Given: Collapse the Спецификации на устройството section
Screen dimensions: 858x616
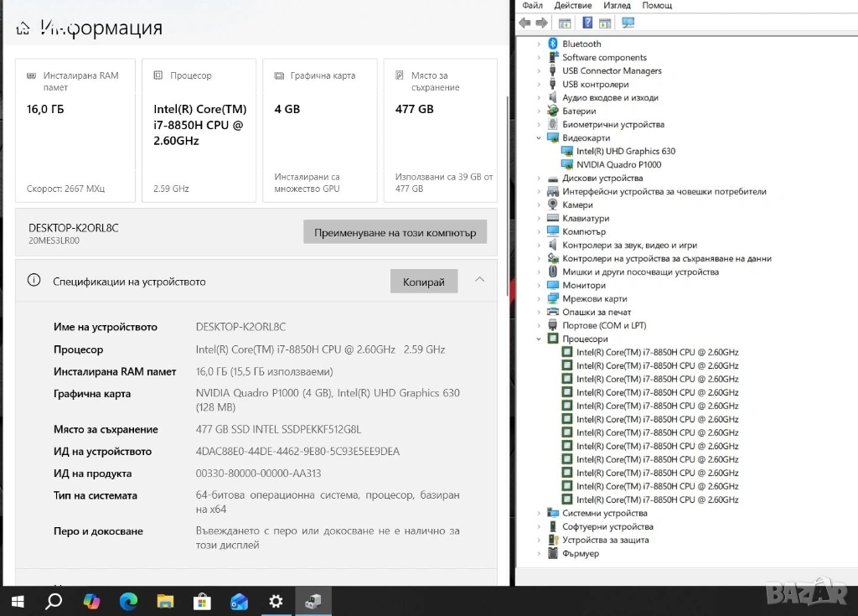Looking at the screenshot, I should pyautogui.click(x=479, y=280).
